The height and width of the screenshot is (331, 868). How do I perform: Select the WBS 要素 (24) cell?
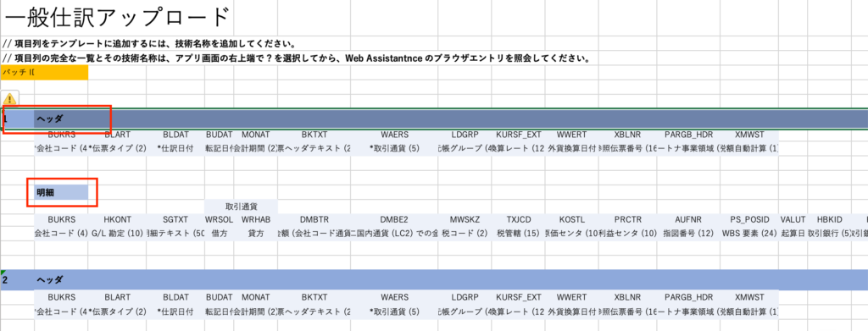[749, 233]
